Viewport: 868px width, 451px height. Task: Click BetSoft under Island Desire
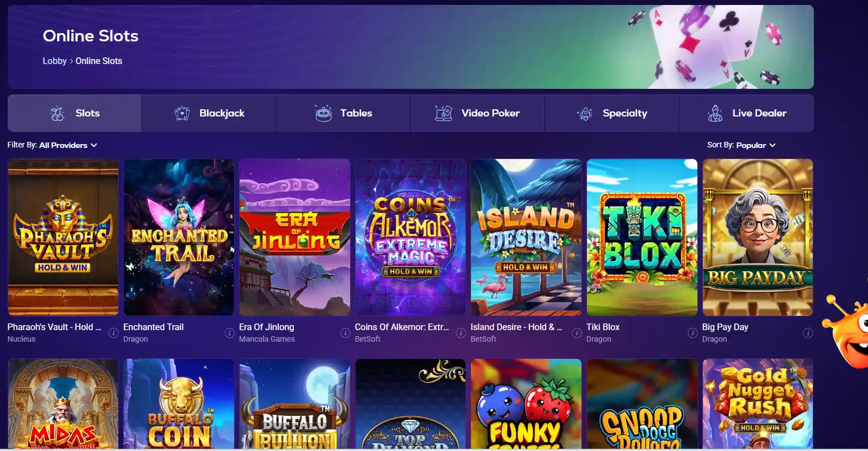[x=483, y=339]
